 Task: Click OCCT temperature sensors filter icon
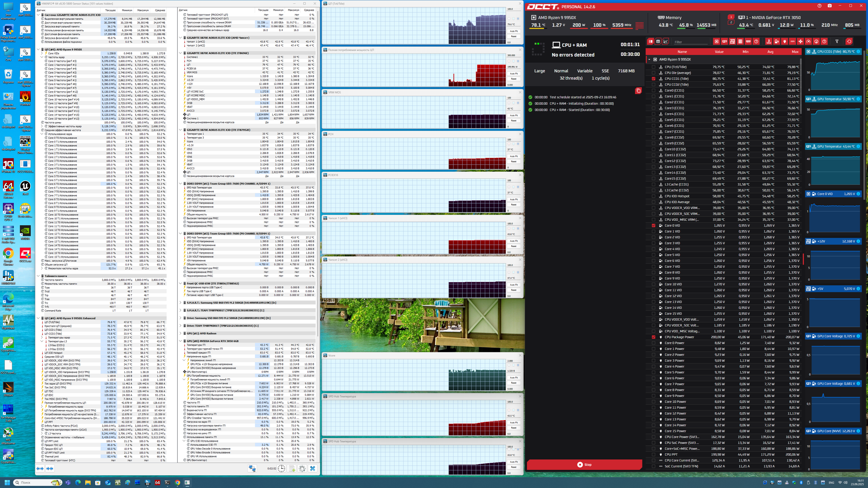[x=768, y=41]
